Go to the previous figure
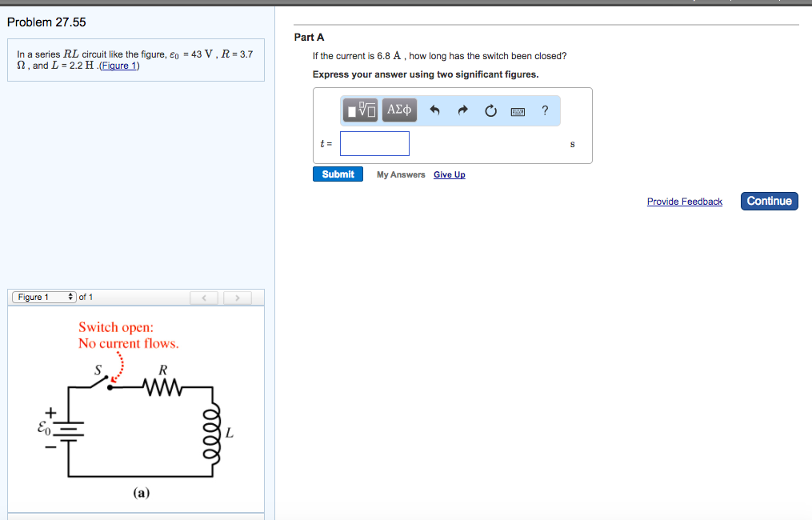The height and width of the screenshot is (520, 812). click(x=203, y=297)
